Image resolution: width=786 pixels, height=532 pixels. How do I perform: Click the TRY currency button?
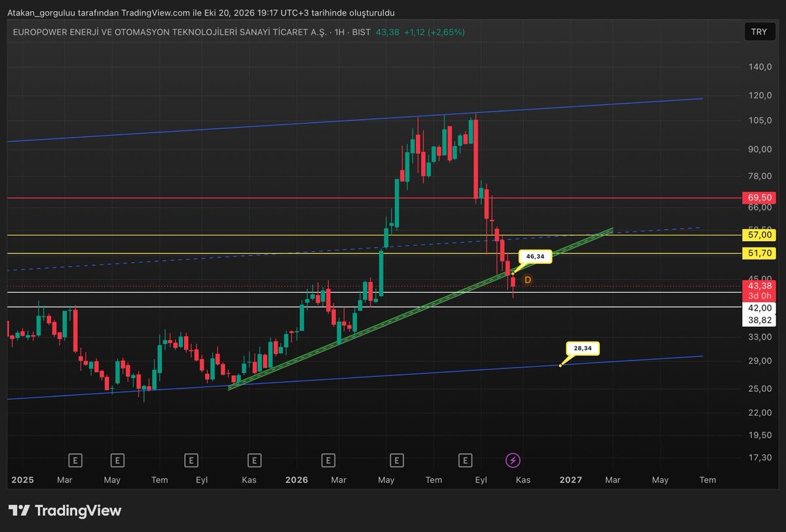click(x=758, y=31)
